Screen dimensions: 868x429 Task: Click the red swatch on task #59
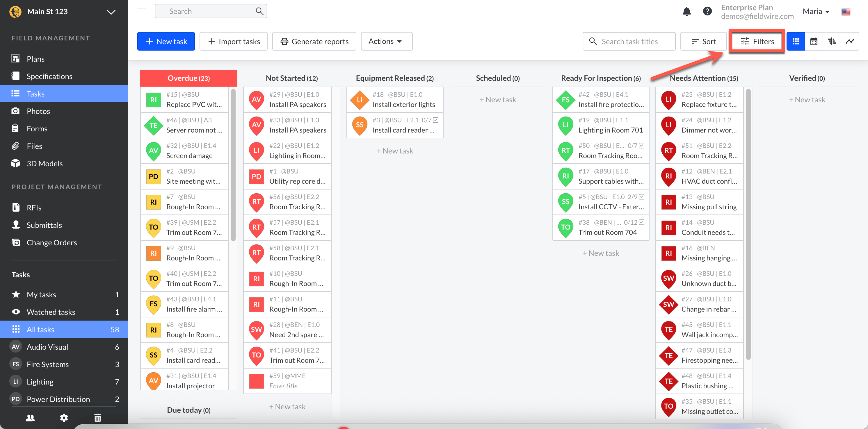point(256,381)
